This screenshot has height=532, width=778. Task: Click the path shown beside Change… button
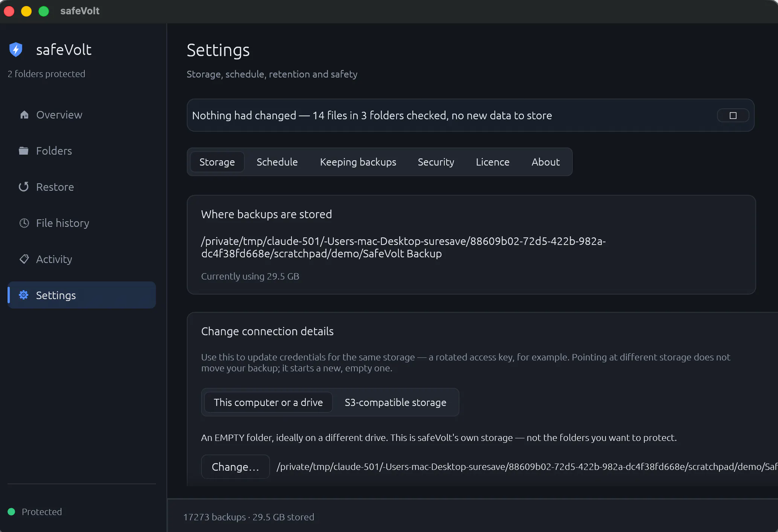[x=527, y=467]
